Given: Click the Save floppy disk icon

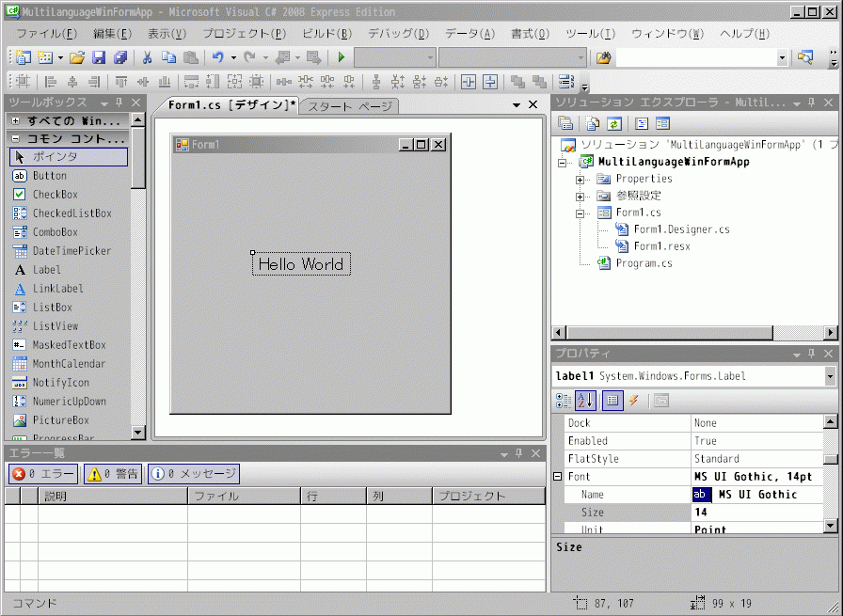Looking at the screenshot, I should (99, 57).
